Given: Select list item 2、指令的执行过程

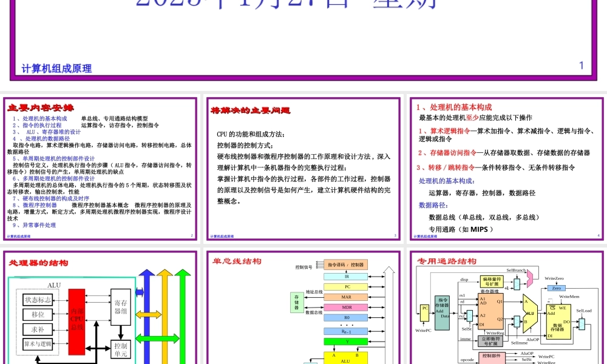Looking at the screenshot, I should [x=37, y=126].
